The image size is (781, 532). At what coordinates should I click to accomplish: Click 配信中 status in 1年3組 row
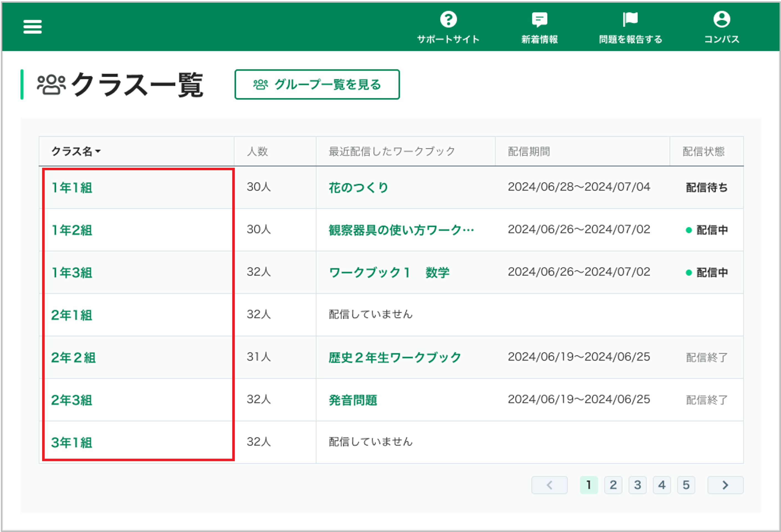coord(706,272)
